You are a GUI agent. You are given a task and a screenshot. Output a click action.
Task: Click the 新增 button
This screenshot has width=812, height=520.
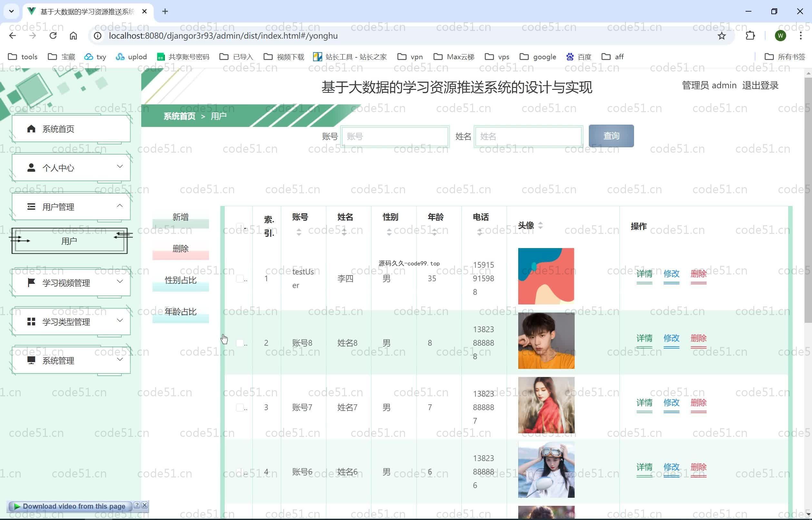coord(181,219)
